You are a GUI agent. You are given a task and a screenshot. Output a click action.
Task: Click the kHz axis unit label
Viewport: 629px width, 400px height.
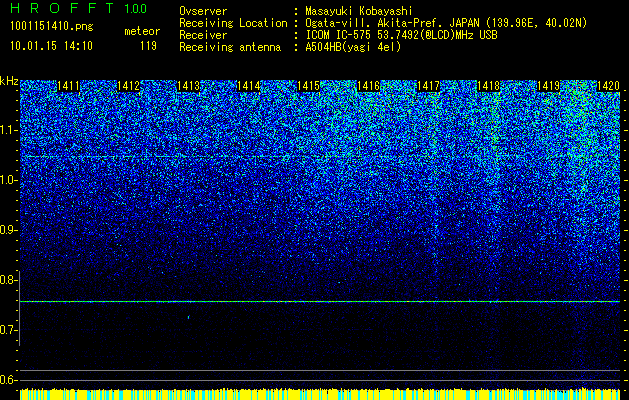tap(9, 81)
